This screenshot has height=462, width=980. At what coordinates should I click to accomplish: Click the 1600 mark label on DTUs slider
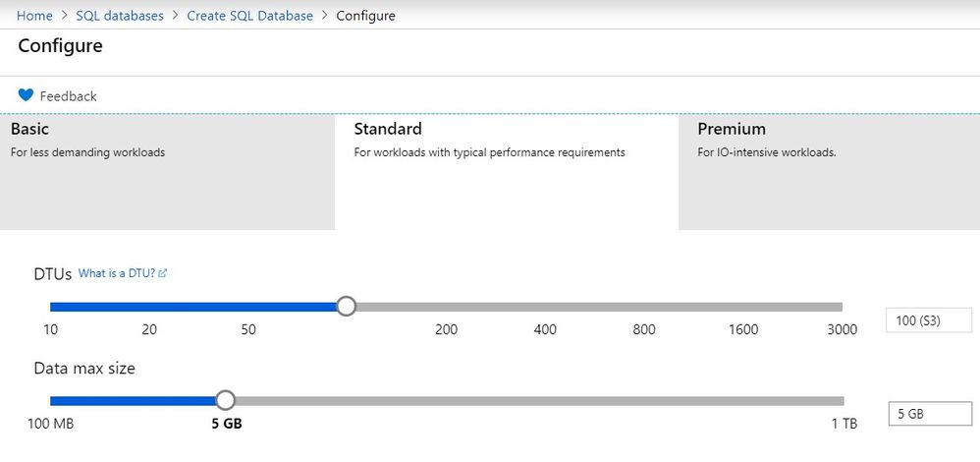pos(743,329)
